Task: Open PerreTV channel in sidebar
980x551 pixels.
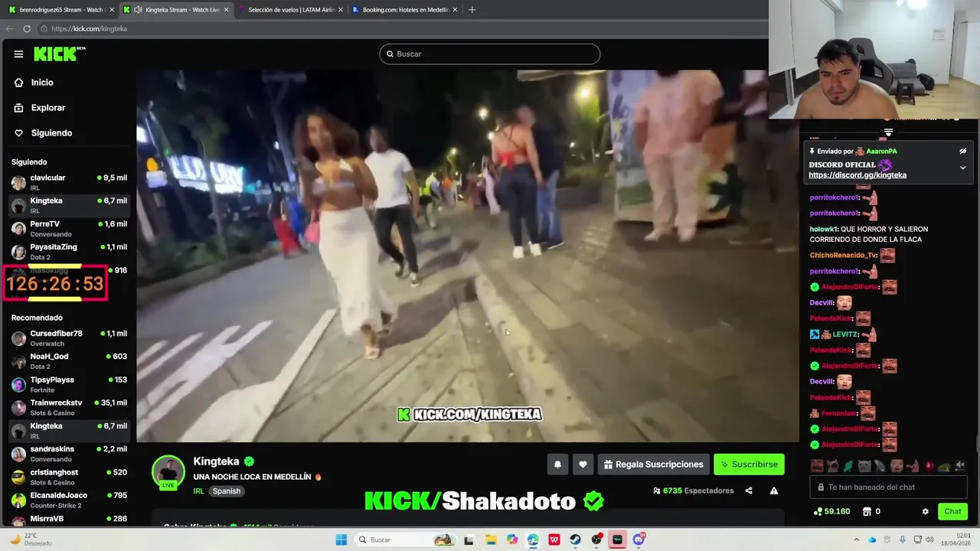Action: pyautogui.click(x=69, y=228)
